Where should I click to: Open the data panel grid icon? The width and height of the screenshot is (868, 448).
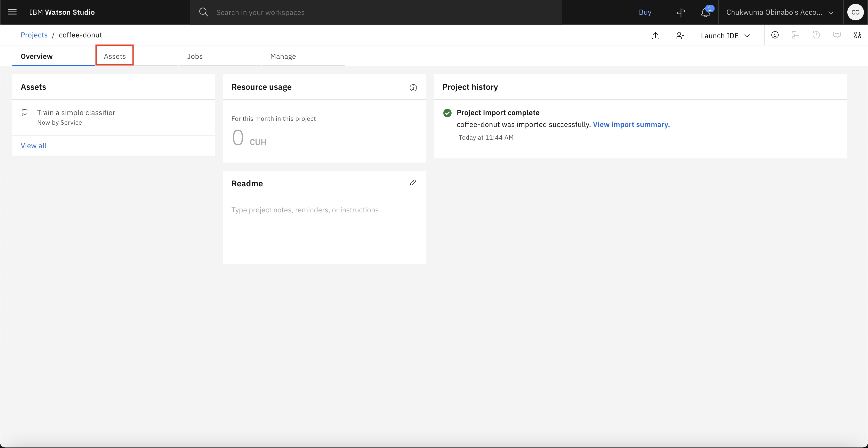click(858, 35)
